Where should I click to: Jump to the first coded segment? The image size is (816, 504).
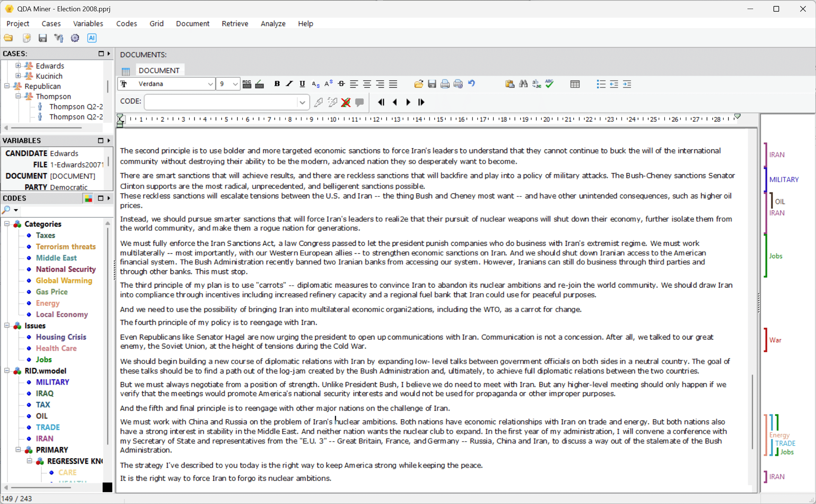point(381,102)
